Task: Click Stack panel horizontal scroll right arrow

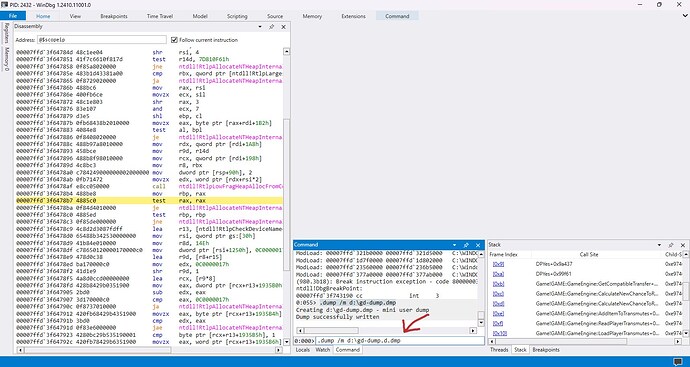Action: [678, 341]
